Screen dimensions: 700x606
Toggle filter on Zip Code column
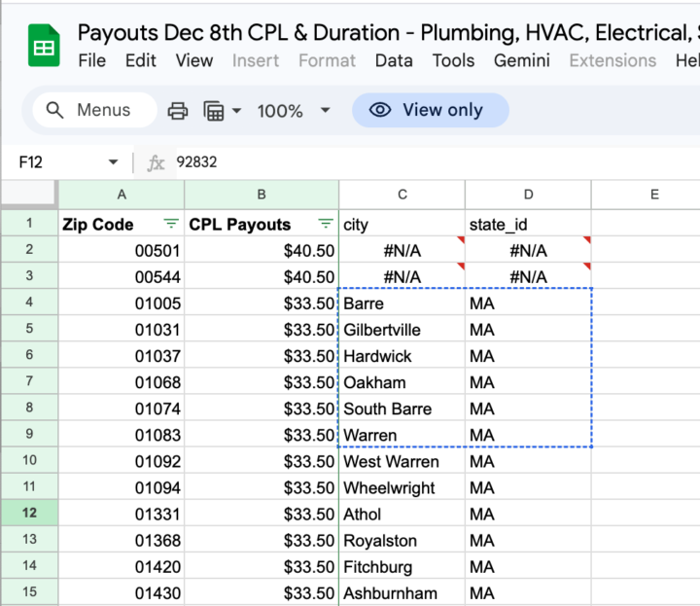pyautogui.click(x=171, y=224)
